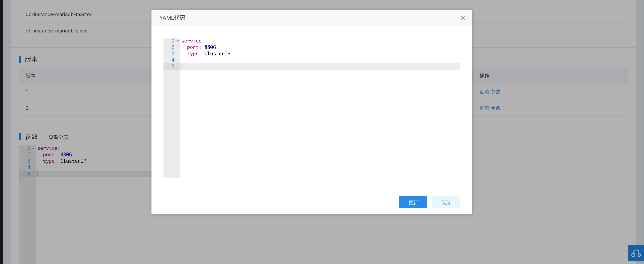Open the headset support icon
The height and width of the screenshot is (264, 644).
(636, 254)
